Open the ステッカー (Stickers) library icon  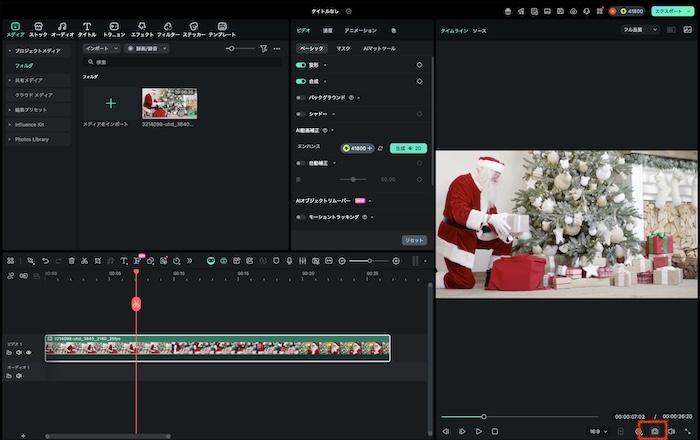click(x=195, y=28)
